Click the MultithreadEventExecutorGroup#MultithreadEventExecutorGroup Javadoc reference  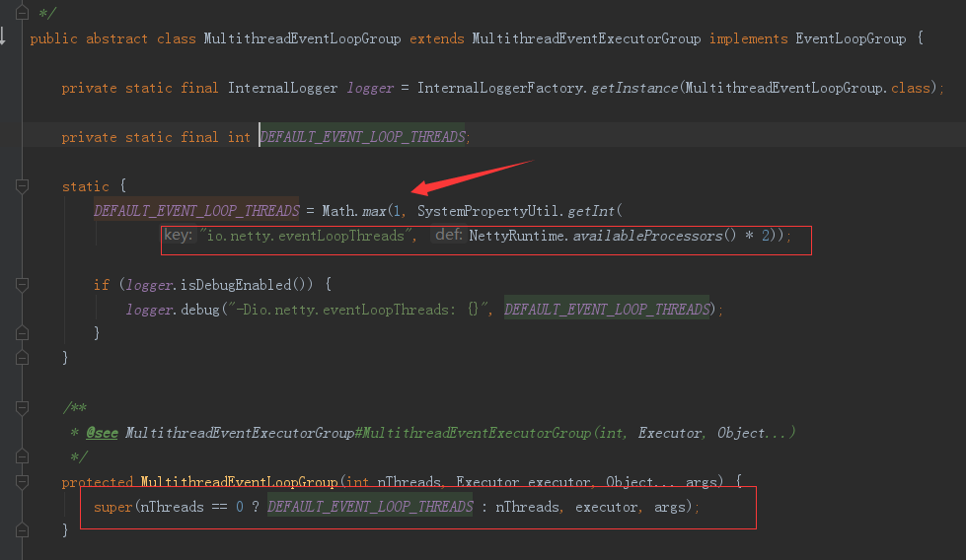pyautogui.click(x=358, y=433)
